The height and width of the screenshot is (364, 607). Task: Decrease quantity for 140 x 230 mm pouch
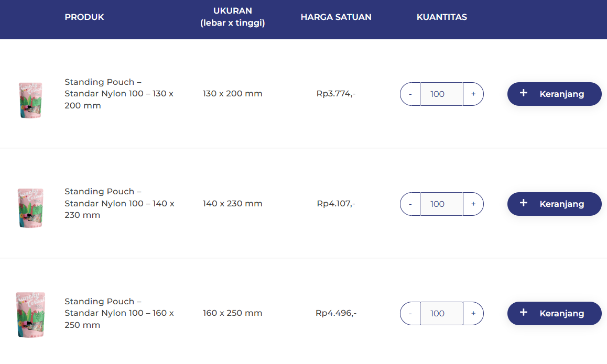[410, 204]
